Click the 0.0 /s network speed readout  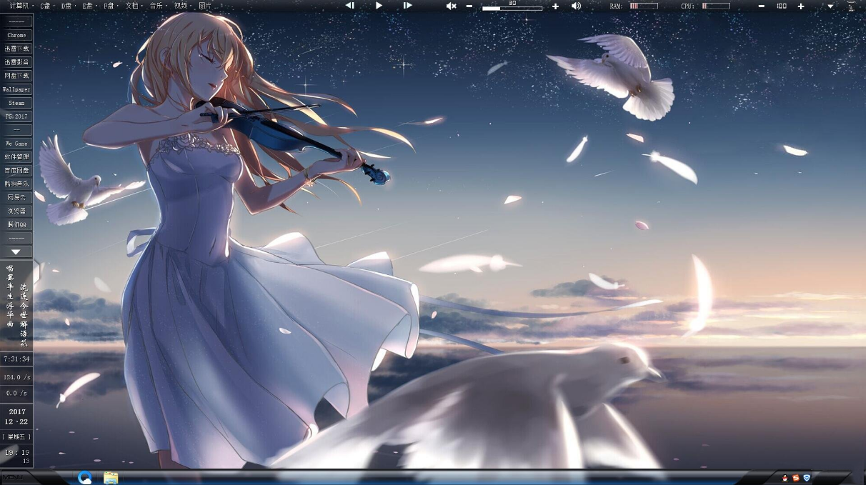click(x=16, y=393)
